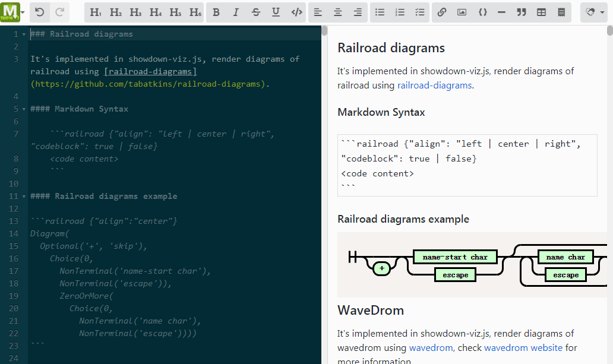Apply Heading 1 style from the toolbar
Screen dimensions: 613x364
tap(96, 12)
